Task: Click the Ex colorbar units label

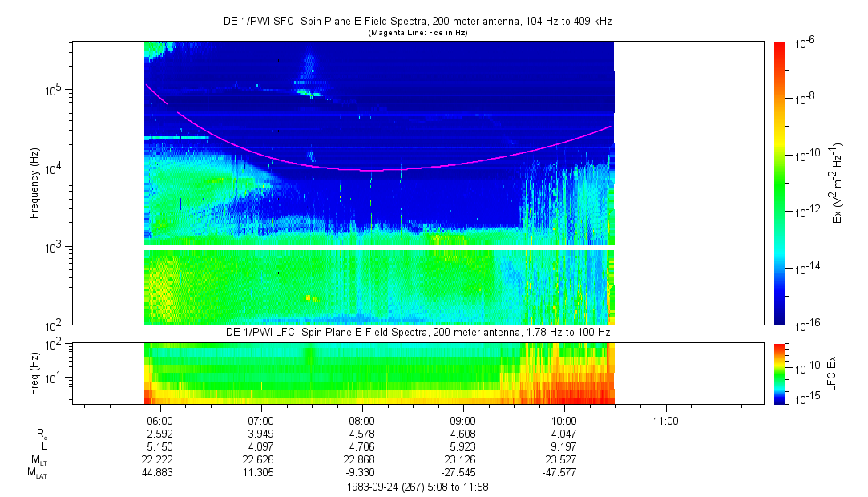Action: tap(837, 184)
